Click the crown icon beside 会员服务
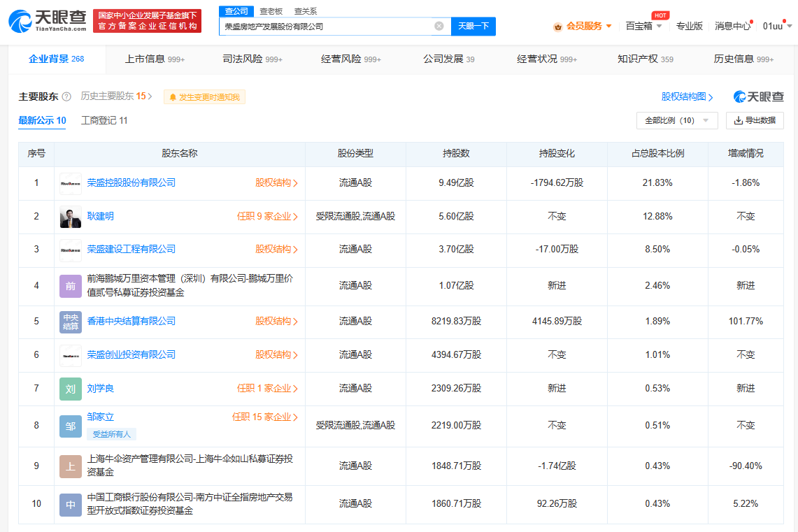Image resolution: width=798 pixels, height=532 pixels. 558,27
